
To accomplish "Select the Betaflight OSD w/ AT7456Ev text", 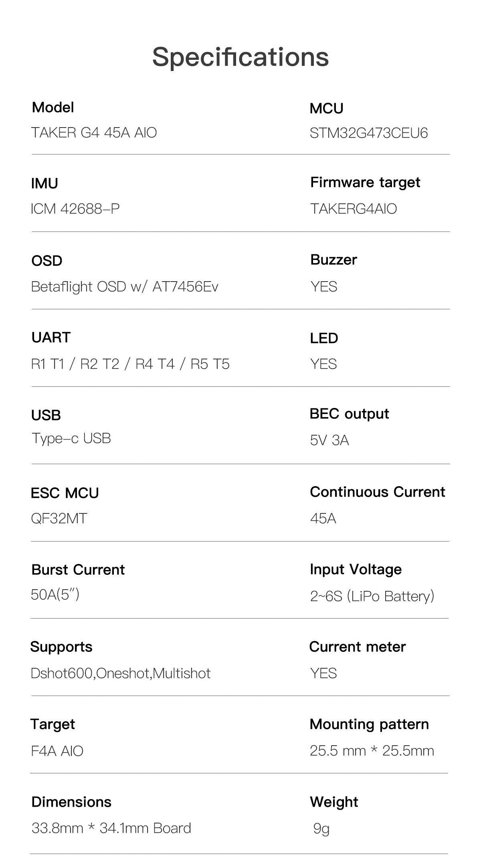I will click(125, 286).
